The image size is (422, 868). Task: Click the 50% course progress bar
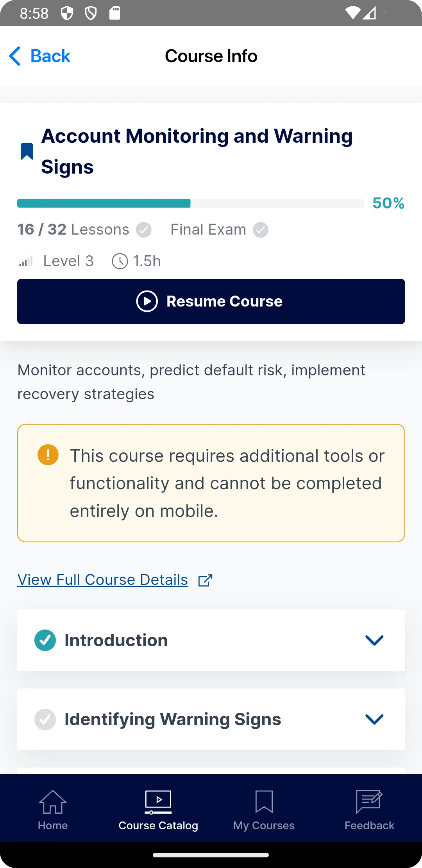click(190, 203)
